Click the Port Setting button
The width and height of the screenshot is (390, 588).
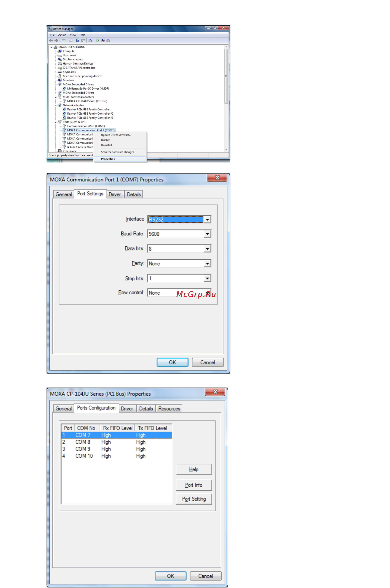pos(194,499)
